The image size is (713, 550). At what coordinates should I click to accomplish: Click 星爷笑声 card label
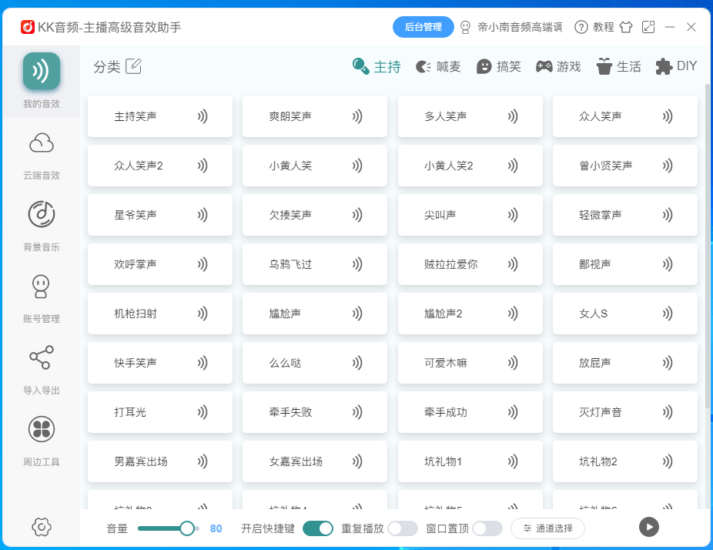point(135,215)
